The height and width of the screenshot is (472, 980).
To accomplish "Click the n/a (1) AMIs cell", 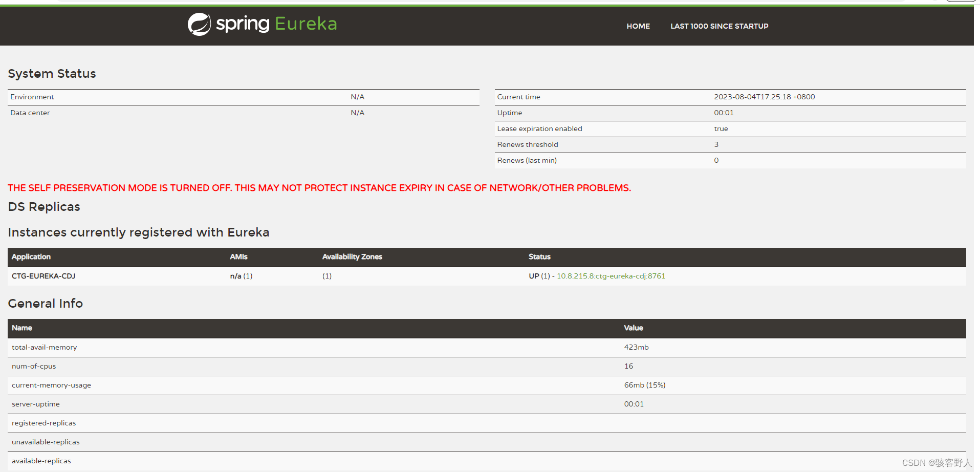I will (241, 276).
